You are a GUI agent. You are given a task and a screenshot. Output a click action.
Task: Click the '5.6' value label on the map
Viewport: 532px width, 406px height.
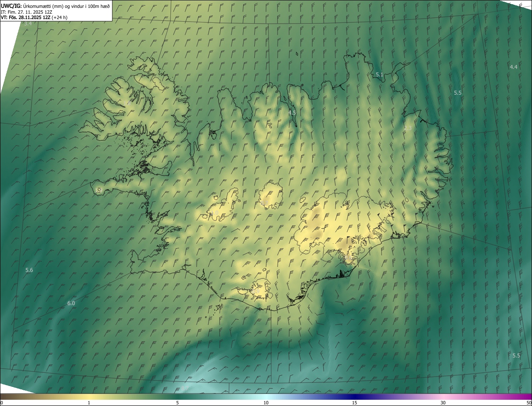tap(29, 270)
